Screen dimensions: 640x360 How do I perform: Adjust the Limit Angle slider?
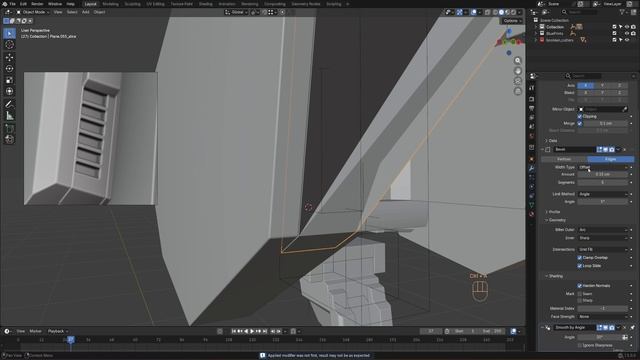(602, 202)
